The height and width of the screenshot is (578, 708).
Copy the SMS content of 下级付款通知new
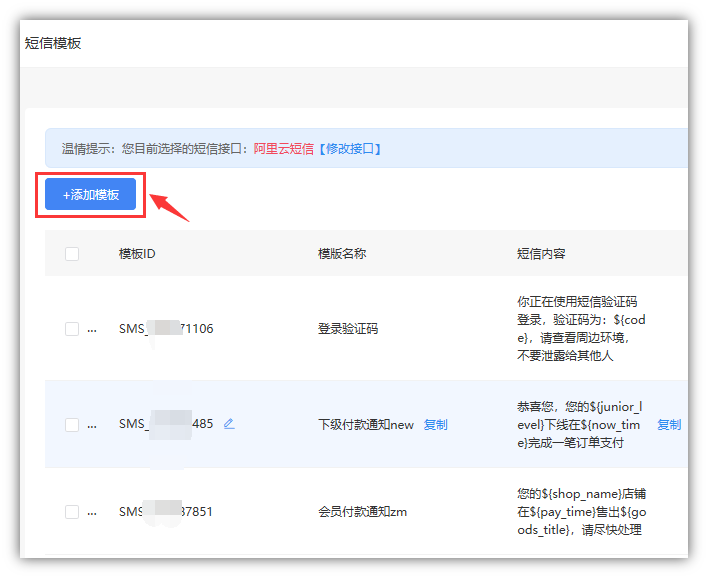(668, 425)
